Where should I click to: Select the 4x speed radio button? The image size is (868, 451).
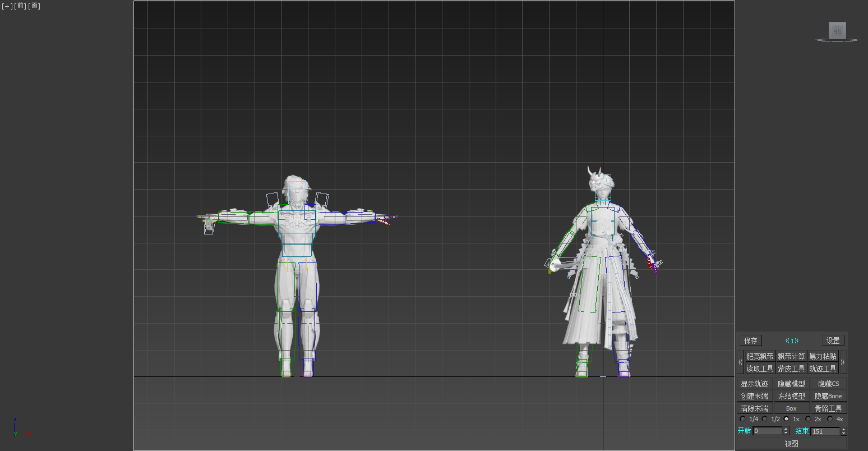(830, 419)
